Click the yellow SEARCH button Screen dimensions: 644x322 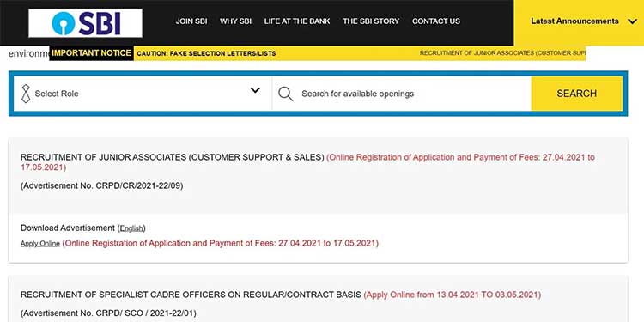[x=577, y=94]
